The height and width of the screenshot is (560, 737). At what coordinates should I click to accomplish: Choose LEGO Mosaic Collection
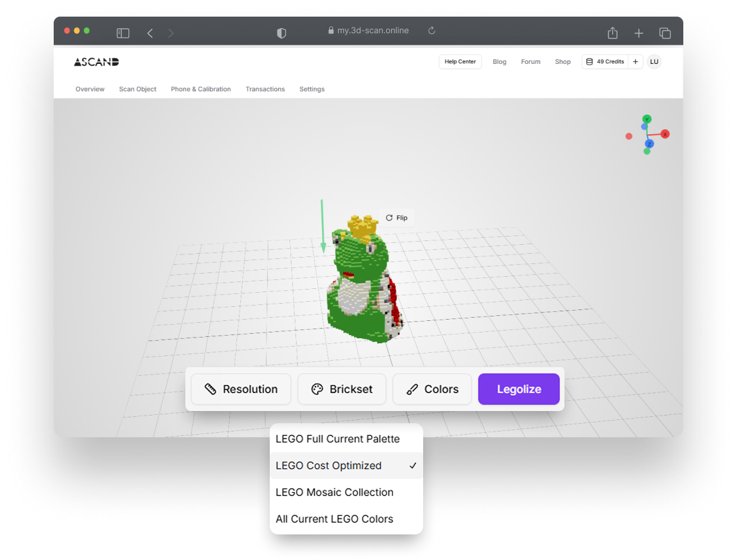tap(346, 492)
